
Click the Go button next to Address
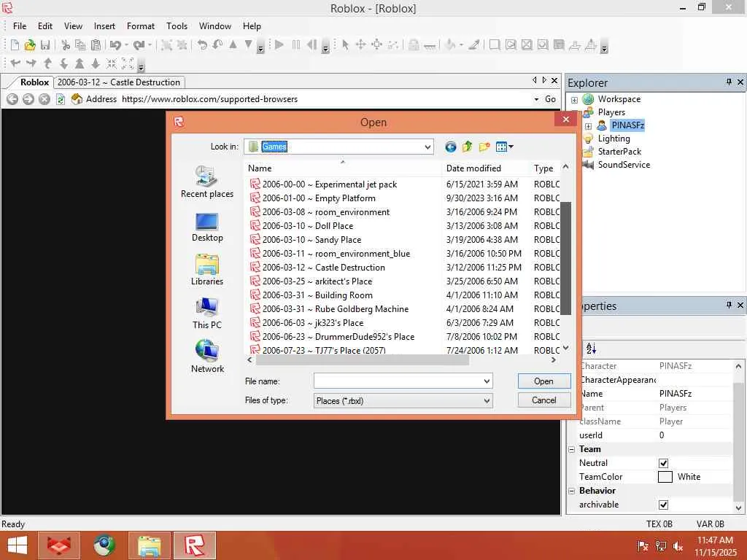coord(550,99)
